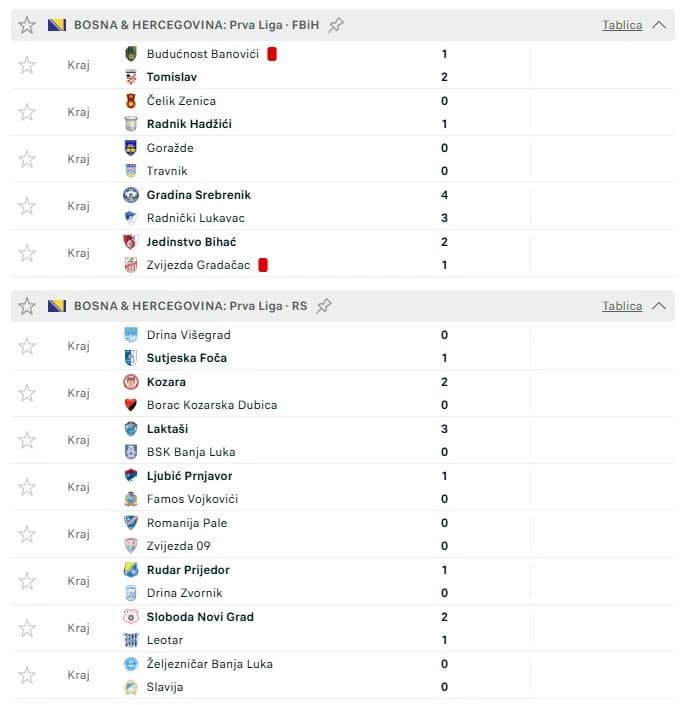Viewport: 684px width, 705px height.
Task: Open the Goražde vs Travnik match details
Action: (343, 160)
